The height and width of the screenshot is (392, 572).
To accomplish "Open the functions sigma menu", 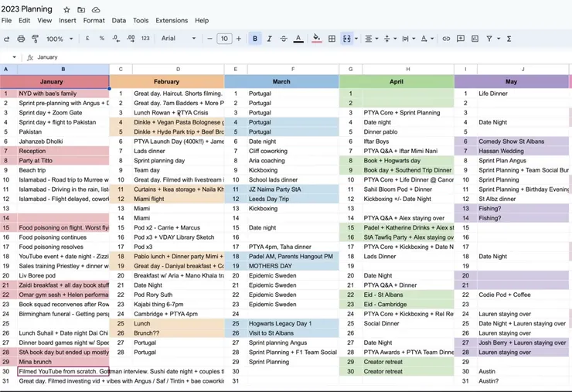I will click(x=509, y=39).
